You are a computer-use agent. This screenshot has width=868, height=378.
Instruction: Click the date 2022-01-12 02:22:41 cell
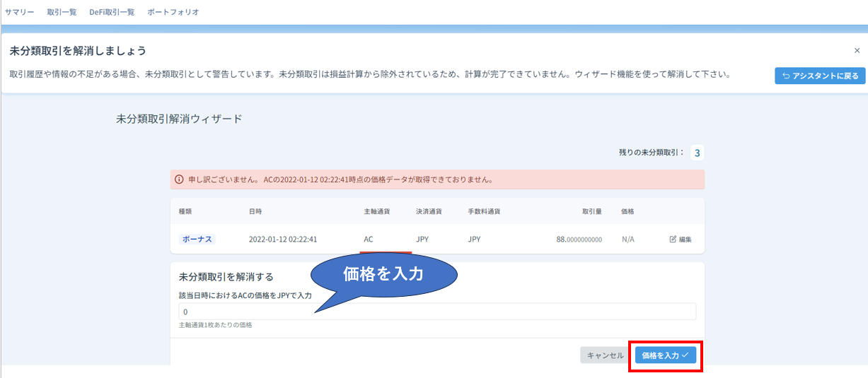[283, 240]
